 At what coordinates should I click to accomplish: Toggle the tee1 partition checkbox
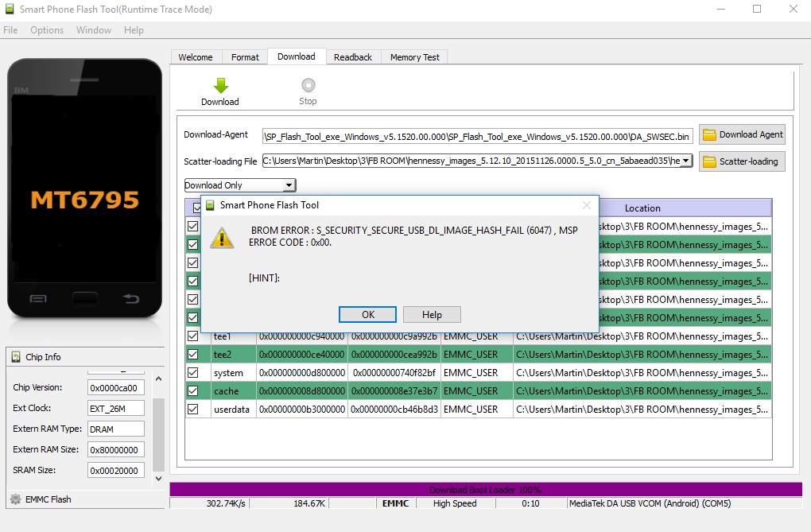pyautogui.click(x=193, y=336)
